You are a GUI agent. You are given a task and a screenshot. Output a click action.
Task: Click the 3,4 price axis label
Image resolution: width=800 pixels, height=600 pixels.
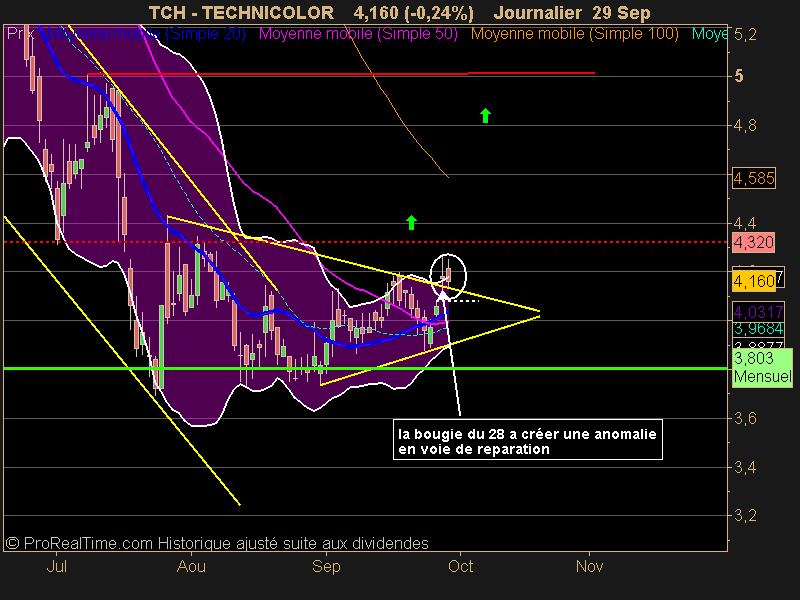(745, 467)
